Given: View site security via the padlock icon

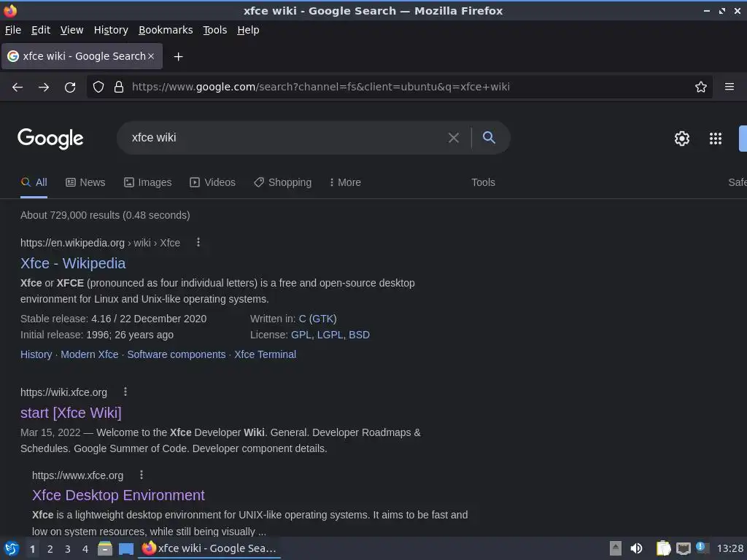Looking at the screenshot, I should pos(119,87).
